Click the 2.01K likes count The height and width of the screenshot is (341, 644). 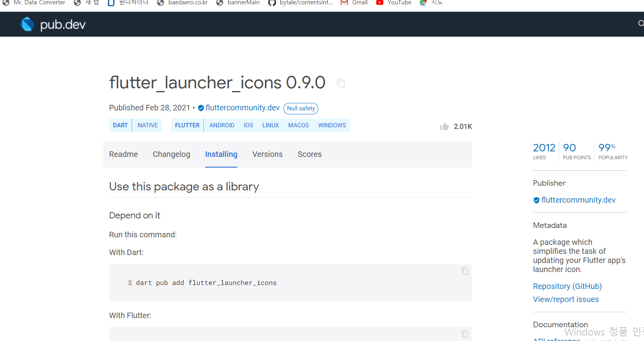(463, 127)
